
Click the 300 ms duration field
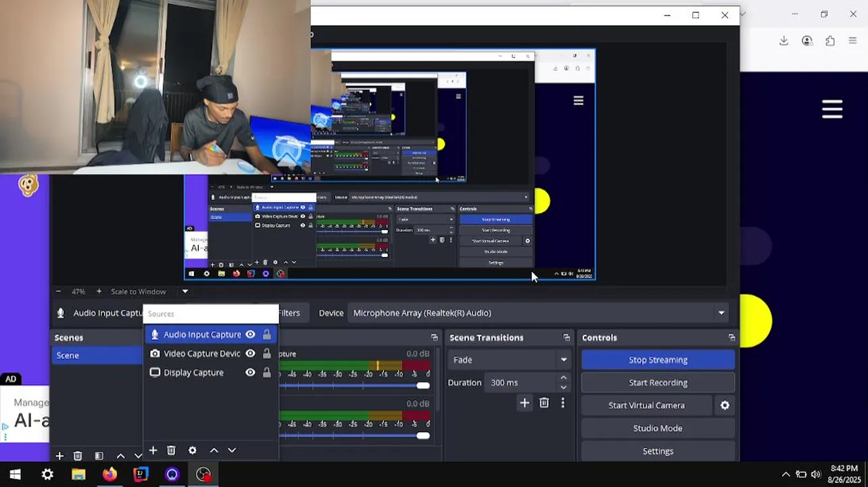521,382
